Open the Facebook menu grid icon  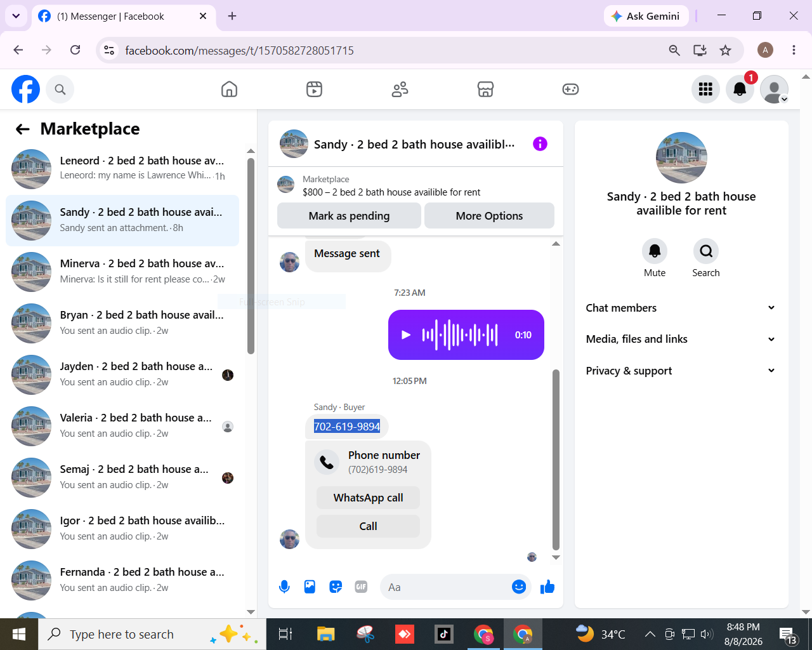click(705, 90)
